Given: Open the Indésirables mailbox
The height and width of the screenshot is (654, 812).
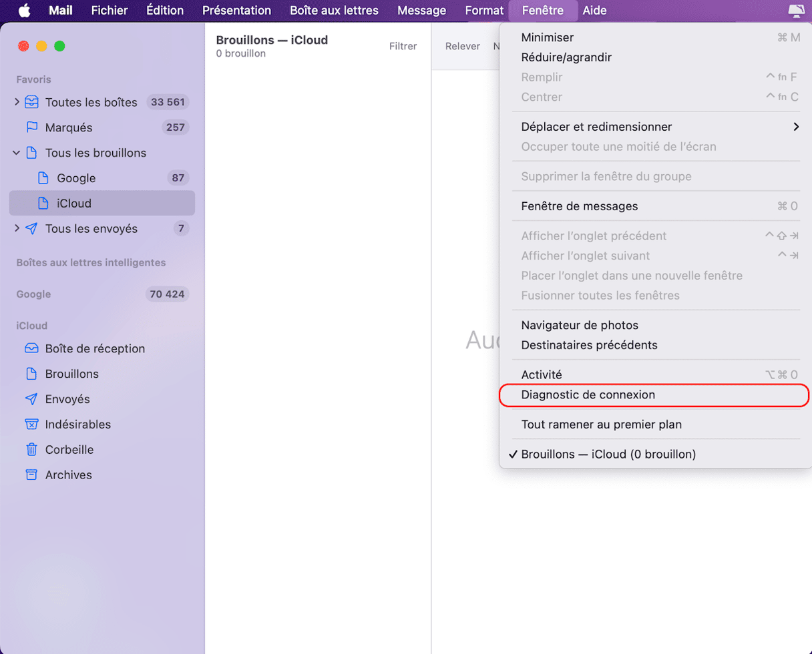Looking at the screenshot, I should click(x=102, y=424).
